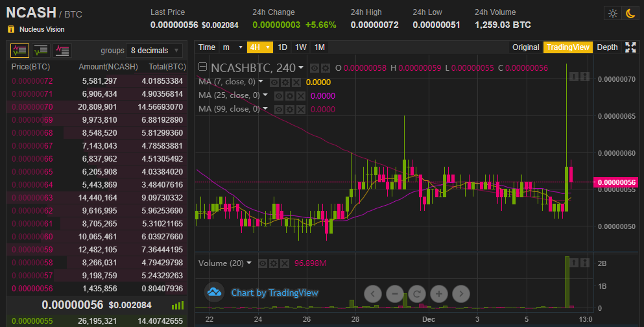This screenshot has width=644, height=327.
Task: Reset chart view with the refresh button
Action: 416,293
